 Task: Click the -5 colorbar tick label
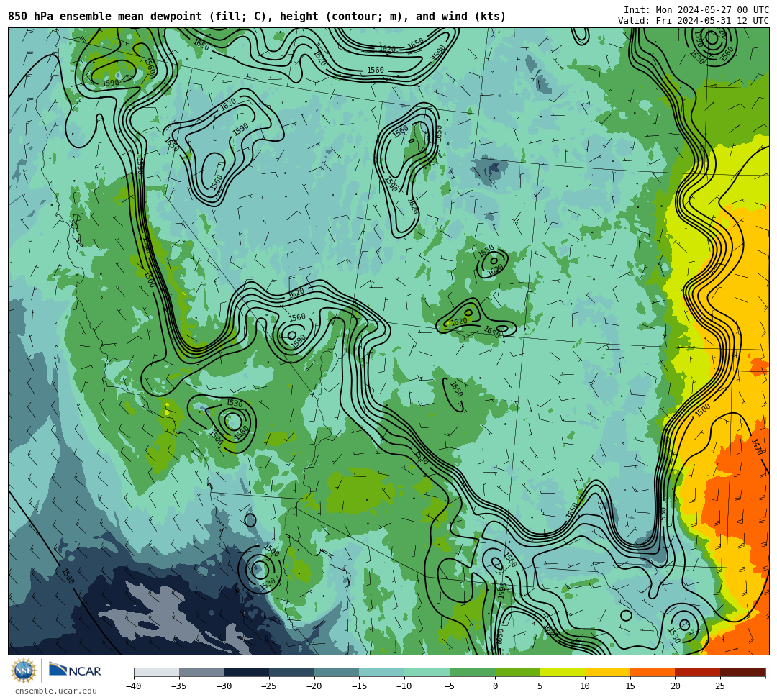click(450, 686)
